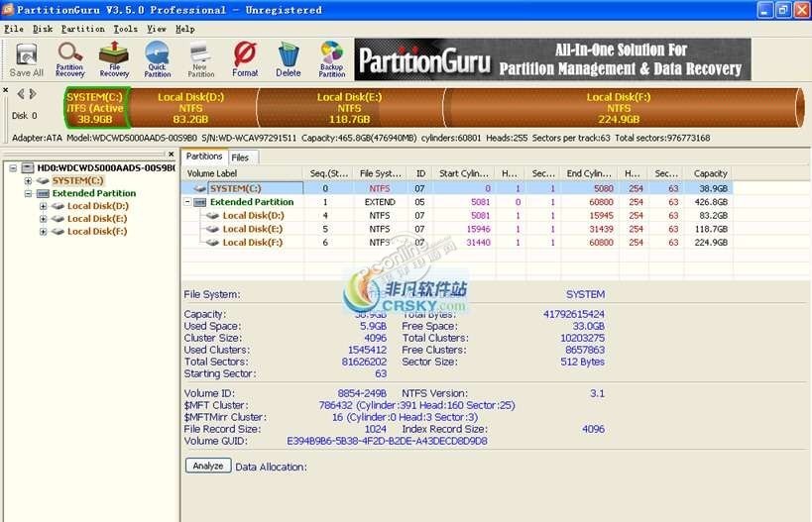Select Local Disk(E:) segment in disk bar
The image size is (812, 522).
tap(349, 108)
